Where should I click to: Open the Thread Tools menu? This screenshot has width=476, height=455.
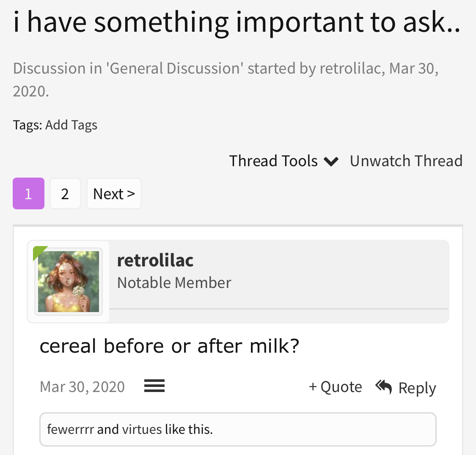click(x=283, y=161)
